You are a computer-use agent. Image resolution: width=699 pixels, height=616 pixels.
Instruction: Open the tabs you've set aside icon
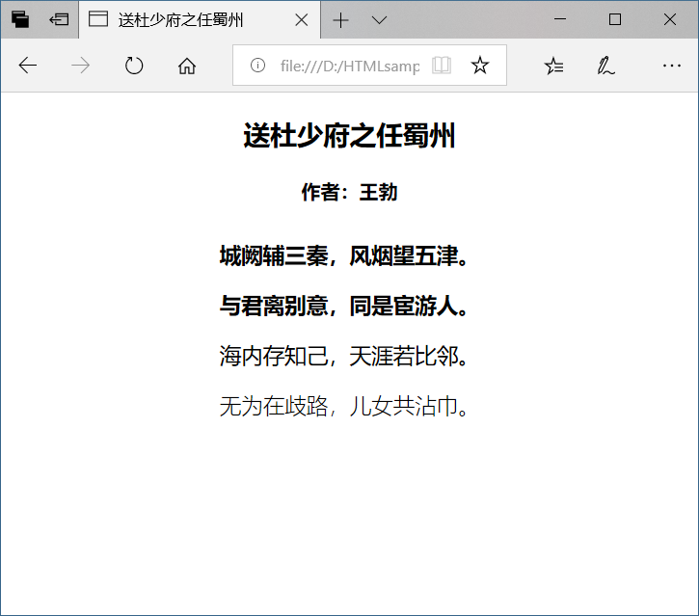pyautogui.click(x=20, y=19)
